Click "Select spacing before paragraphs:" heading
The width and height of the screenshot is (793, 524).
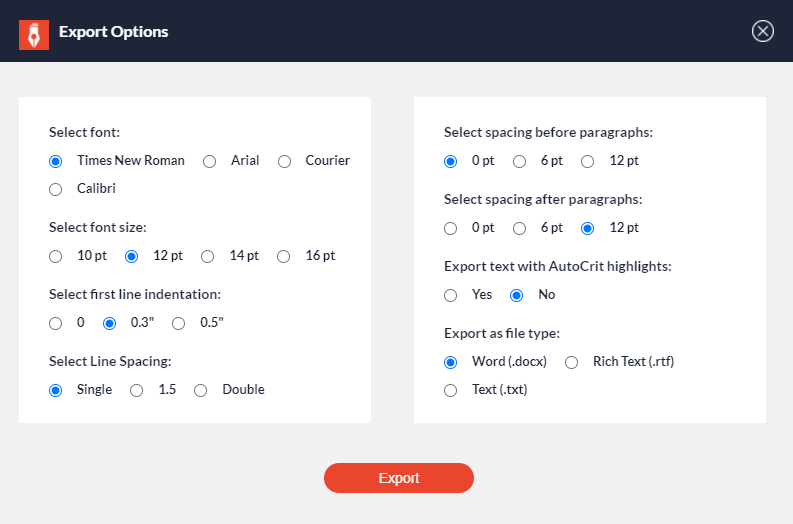click(548, 133)
